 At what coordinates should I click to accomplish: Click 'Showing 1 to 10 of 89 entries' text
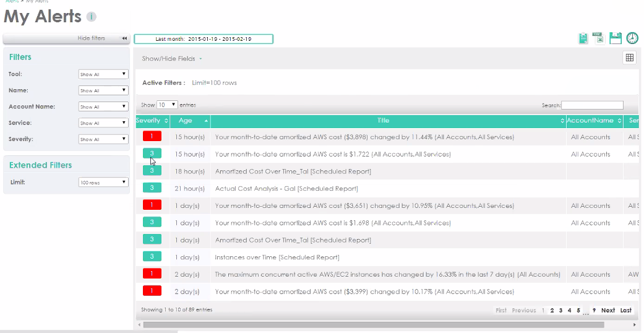tap(176, 309)
